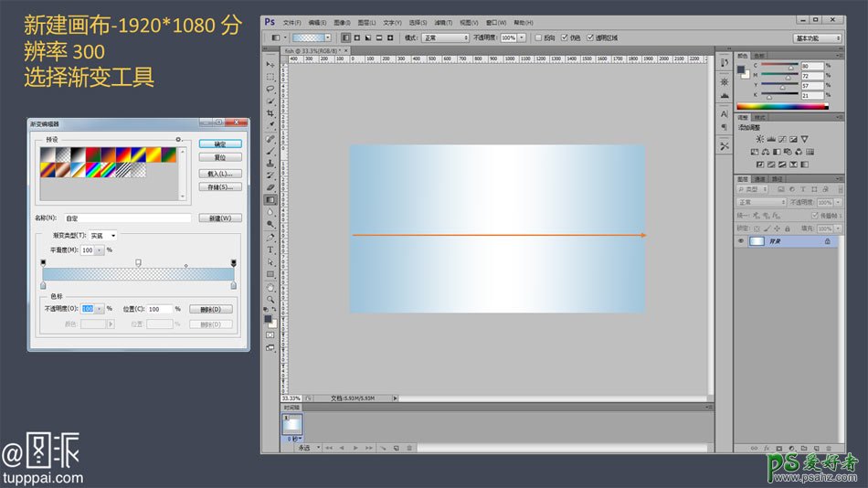
Task: Select the History Brush tool
Action: coord(270,175)
